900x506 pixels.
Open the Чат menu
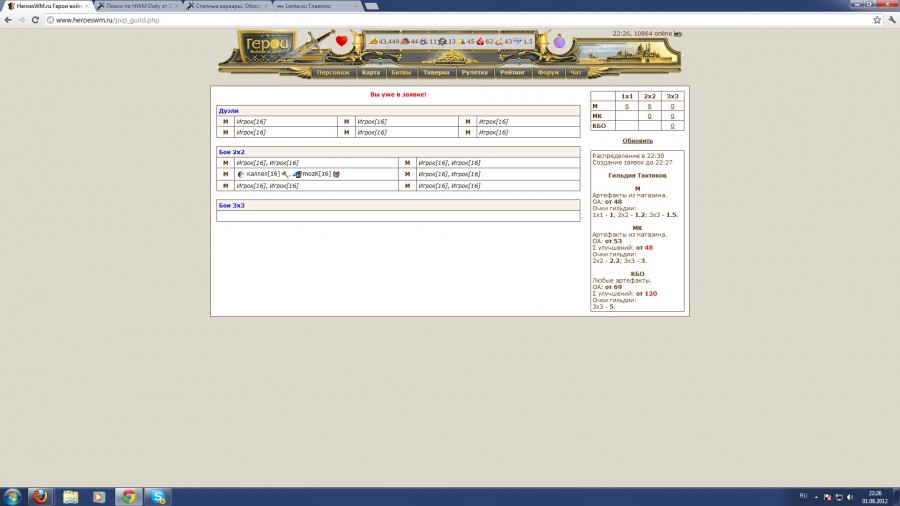(x=576, y=73)
